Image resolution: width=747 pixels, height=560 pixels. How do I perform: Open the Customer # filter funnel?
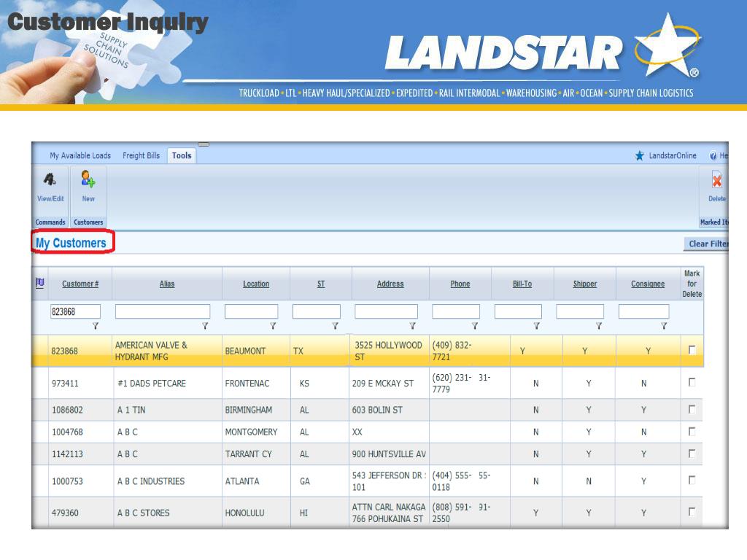pyautogui.click(x=96, y=326)
